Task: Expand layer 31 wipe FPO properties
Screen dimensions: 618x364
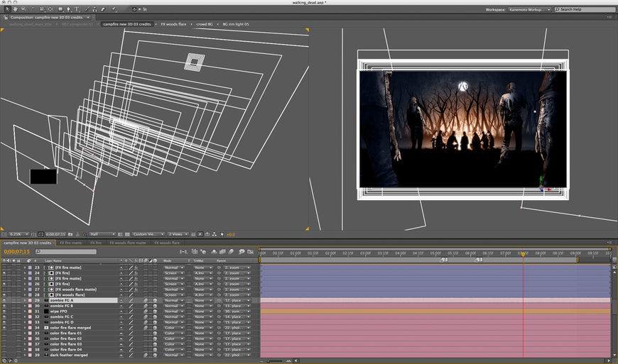Action: (x=24, y=311)
